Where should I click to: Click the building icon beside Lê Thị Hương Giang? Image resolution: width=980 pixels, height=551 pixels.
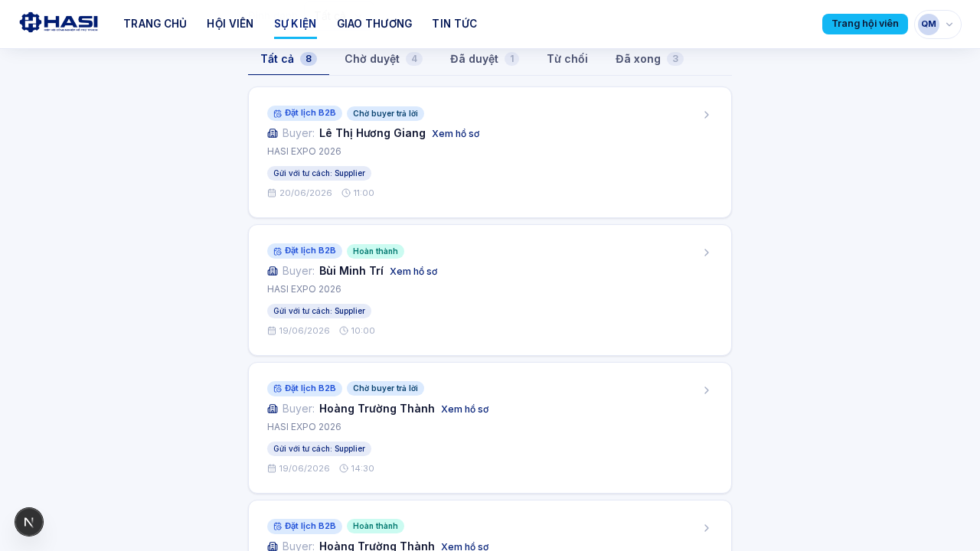(x=273, y=133)
